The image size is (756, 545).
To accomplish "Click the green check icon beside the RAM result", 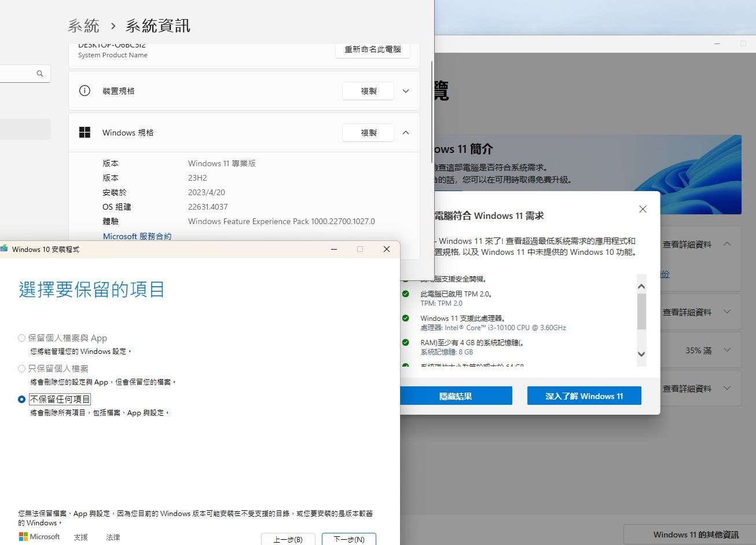I will 406,342.
